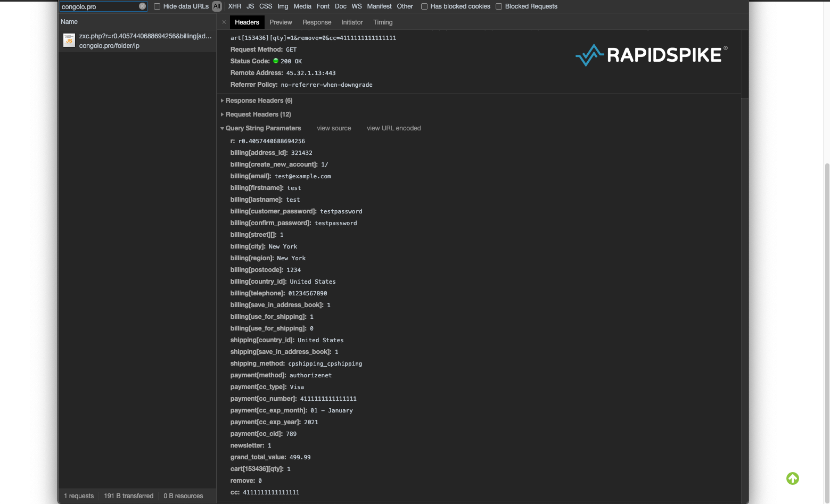Filter requests by XHR
The width and height of the screenshot is (830, 504).
click(235, 6)
